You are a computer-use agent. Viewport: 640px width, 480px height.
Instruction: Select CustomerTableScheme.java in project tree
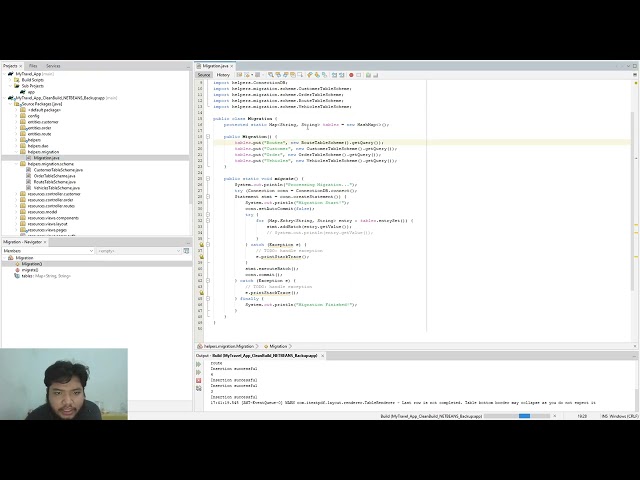click(x=58, y=170)
